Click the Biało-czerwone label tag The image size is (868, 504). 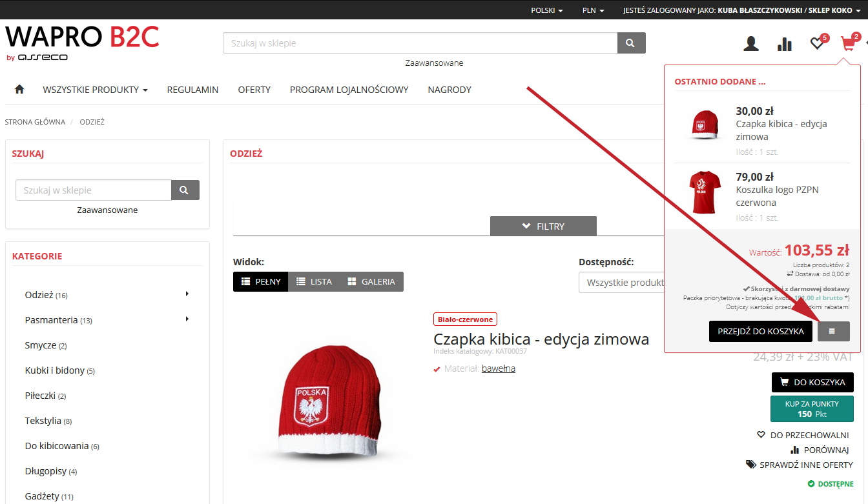[x=465, y=319]
